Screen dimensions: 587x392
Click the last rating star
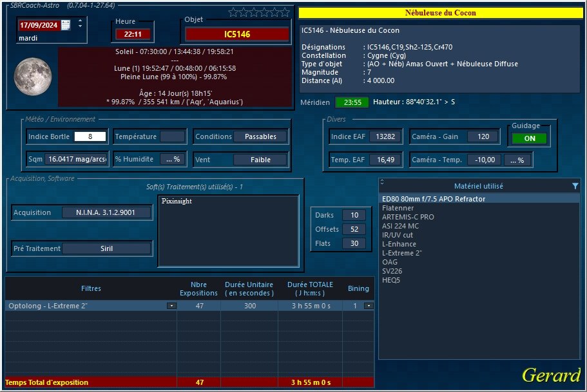pos(285,13)
